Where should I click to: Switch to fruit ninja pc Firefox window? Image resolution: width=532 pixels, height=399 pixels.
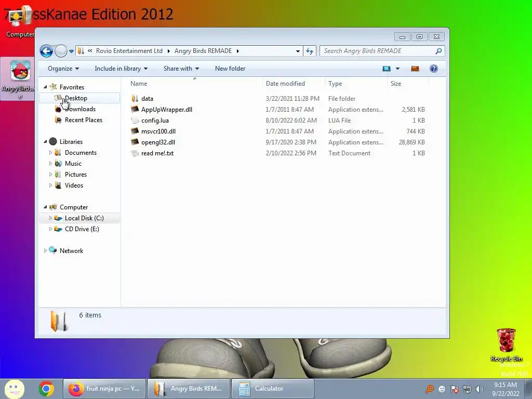click(x=104, y=389)
